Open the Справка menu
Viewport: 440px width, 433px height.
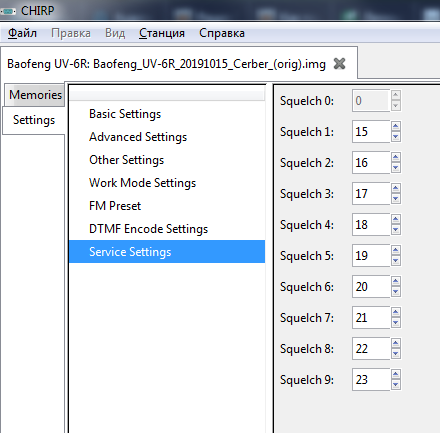tap(222, 33)
